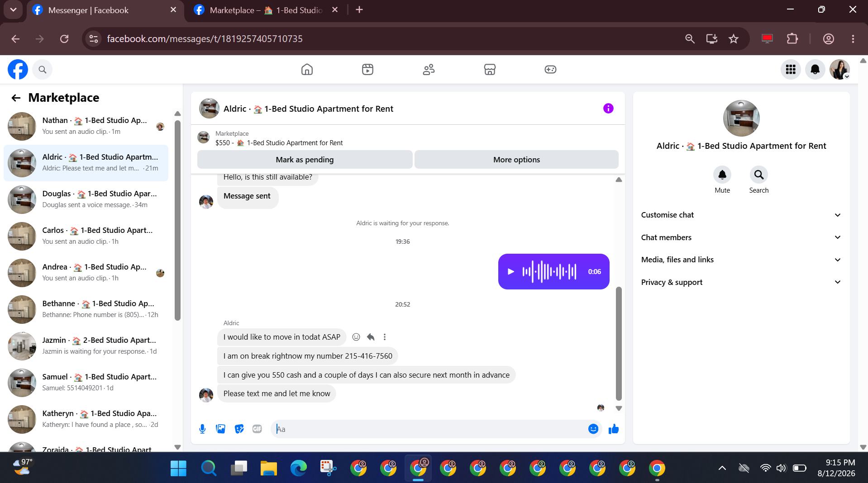Close the Marketplace browser tab
The height and width of the screenshot is (483, 868).
[x=335, y=9]
